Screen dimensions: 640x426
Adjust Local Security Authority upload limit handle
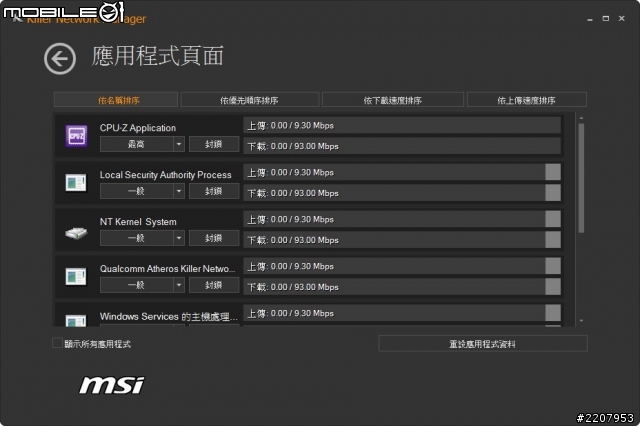point(553,172)
